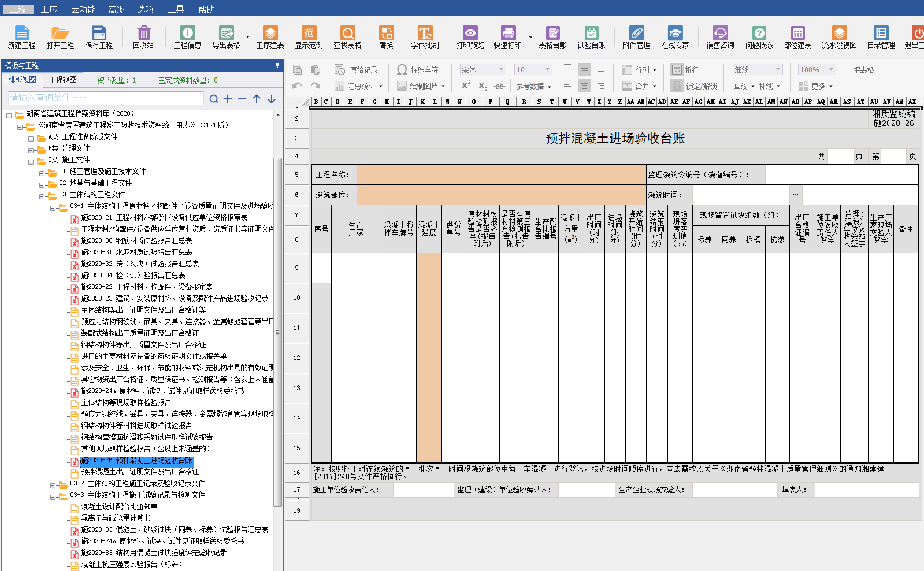Open 汇总统计 dropdown

[x=359, y=86]
